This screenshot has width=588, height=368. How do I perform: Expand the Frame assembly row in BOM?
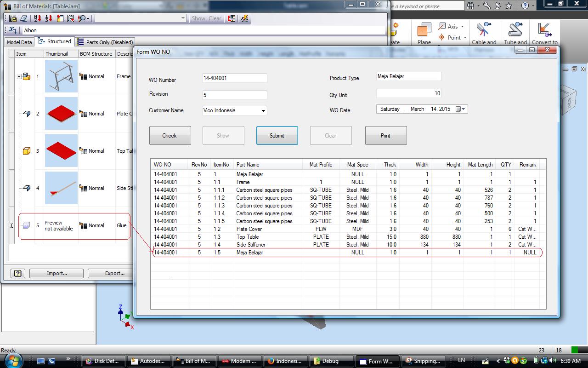(19, 77)
